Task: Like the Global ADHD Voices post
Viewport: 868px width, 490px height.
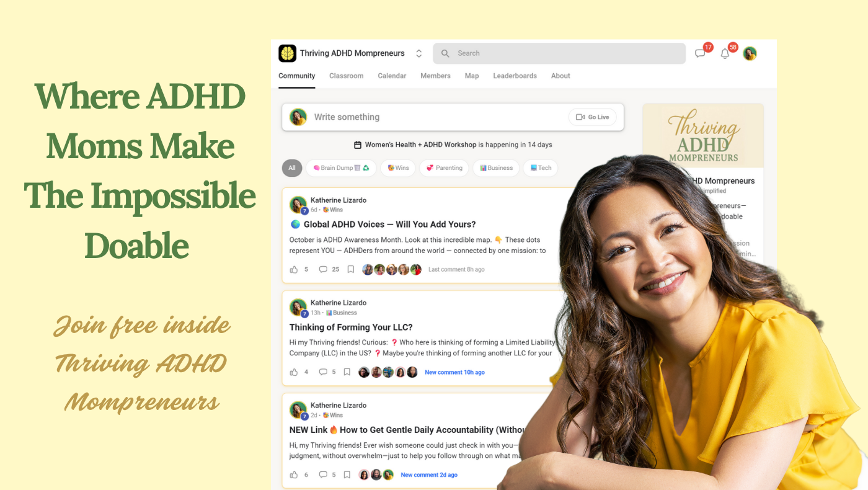Action: click(294, 269)
